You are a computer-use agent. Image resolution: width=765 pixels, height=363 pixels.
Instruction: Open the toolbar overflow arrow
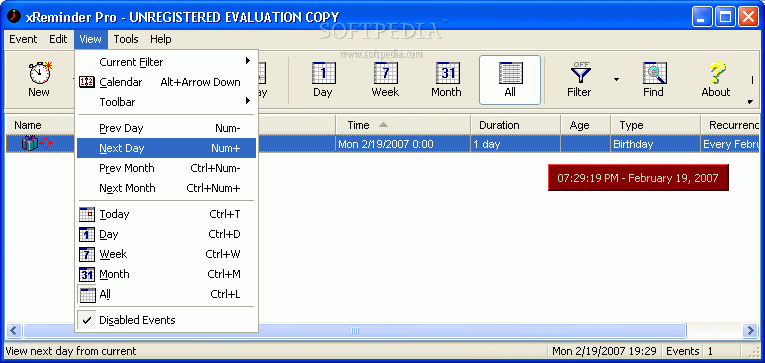point(750,101)
